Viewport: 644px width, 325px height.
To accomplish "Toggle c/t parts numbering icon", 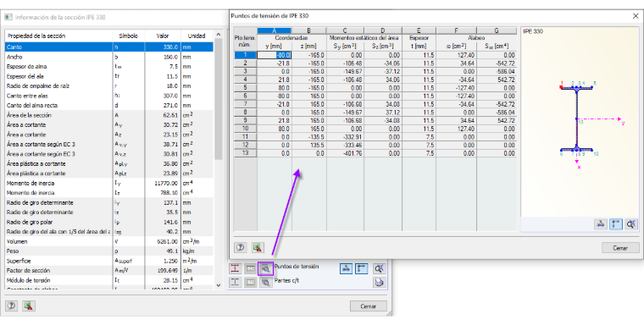I will (x=251, y=283).
